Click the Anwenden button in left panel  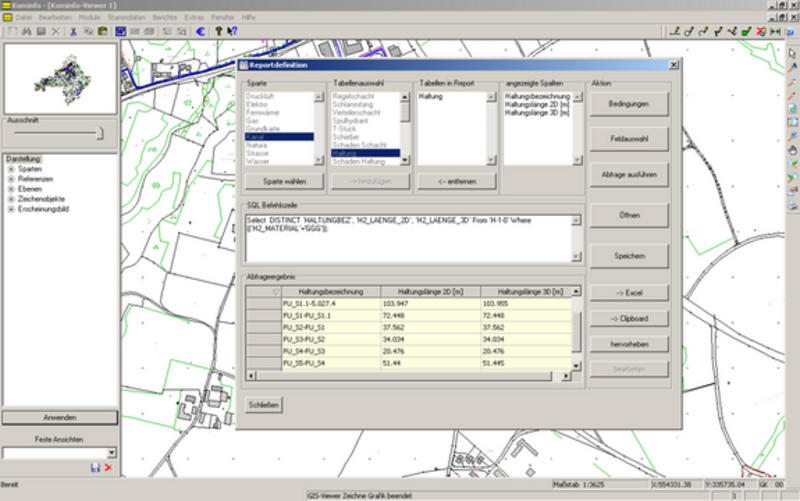point(60,417)
